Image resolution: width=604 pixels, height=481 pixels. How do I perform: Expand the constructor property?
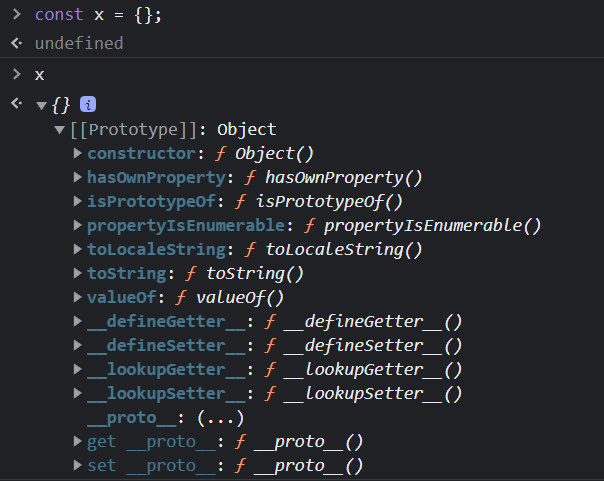78,153
